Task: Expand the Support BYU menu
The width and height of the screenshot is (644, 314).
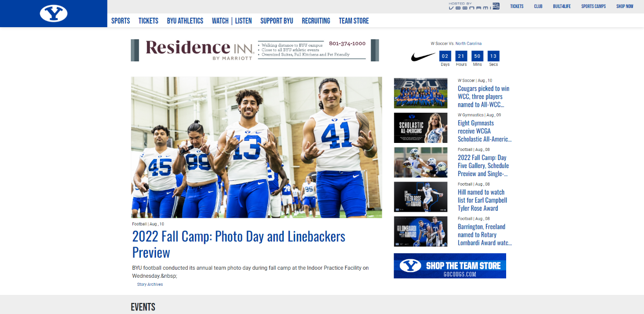Action: click(277, 21)
